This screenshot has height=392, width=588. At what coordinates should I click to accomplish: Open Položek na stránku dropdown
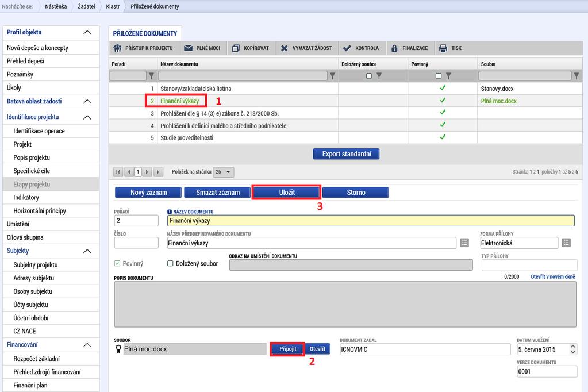click(224, 172)
